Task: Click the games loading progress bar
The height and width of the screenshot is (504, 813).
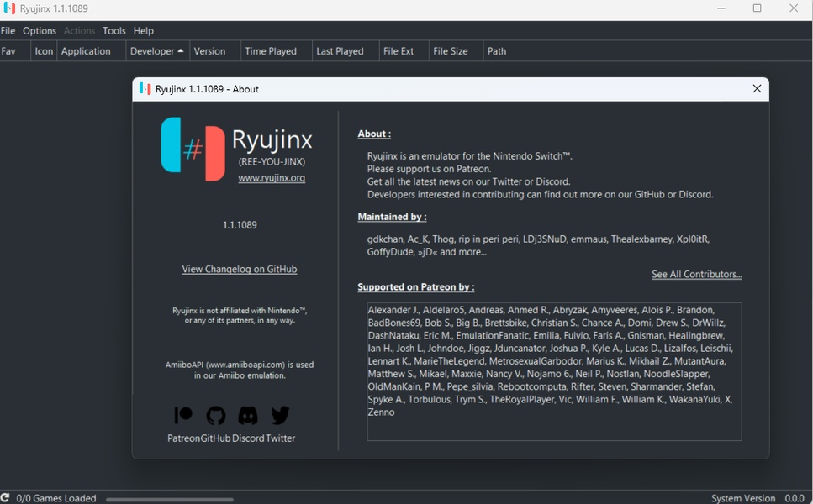Action: tap(169, 499)
